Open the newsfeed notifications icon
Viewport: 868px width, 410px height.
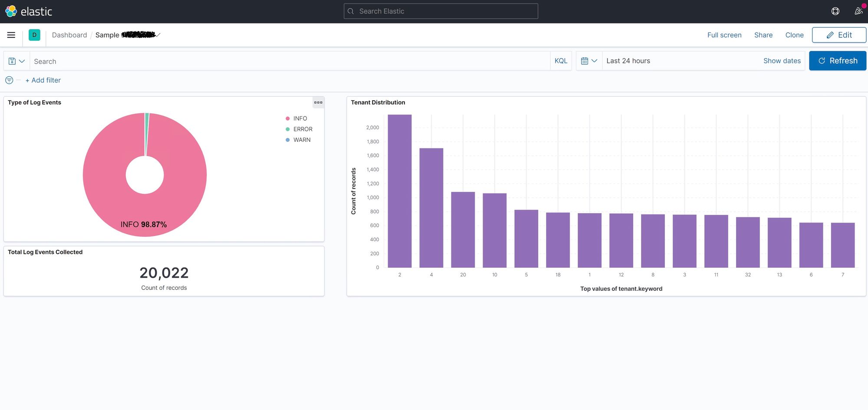[x=858, y=11]
